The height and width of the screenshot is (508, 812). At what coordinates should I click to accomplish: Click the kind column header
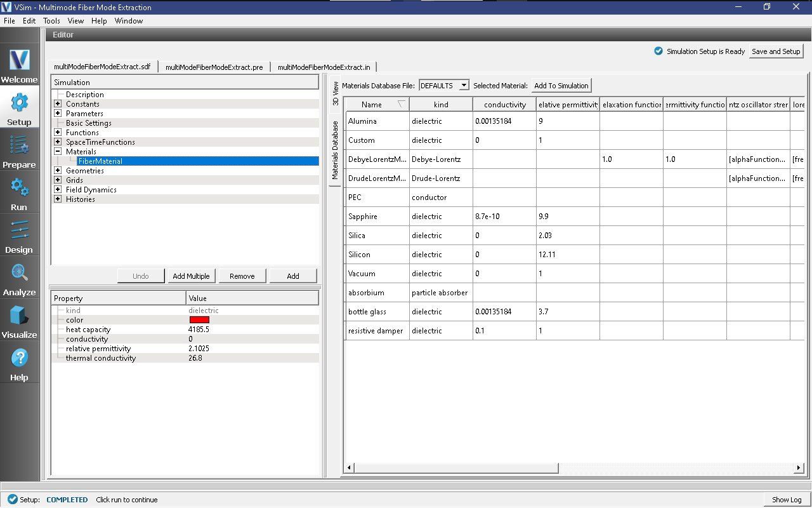tap(441, 104)
